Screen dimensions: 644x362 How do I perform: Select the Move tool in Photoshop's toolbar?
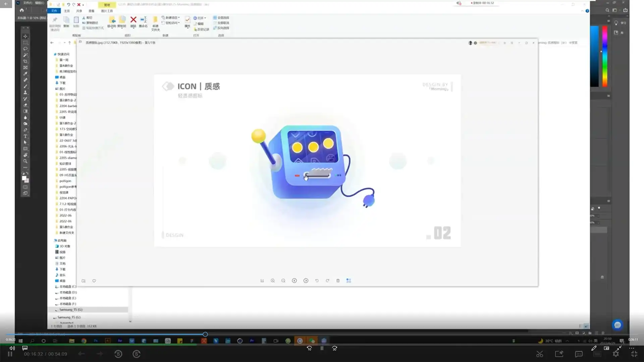click(x=25, y=36)
